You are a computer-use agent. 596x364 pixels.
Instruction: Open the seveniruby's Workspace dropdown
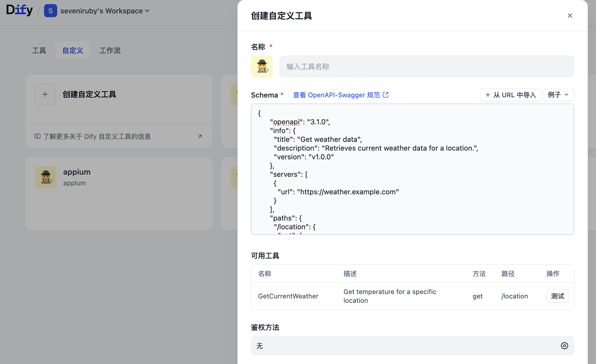click(105, 11)
